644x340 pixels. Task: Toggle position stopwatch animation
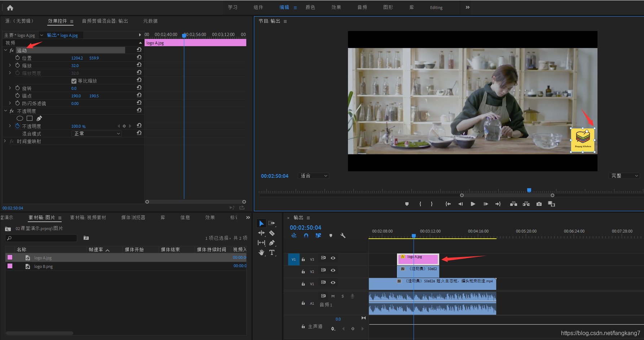[x=18, y=58]
